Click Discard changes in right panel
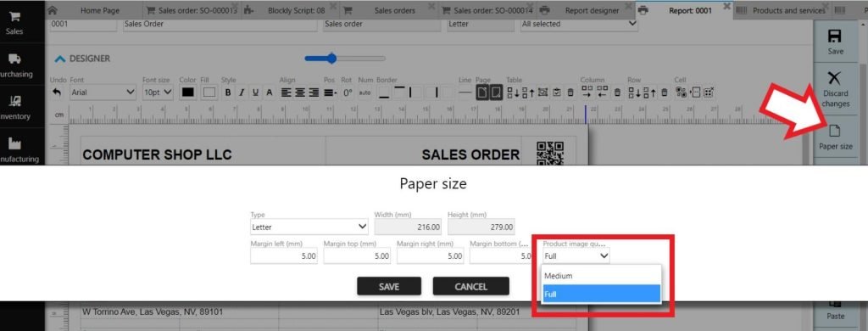The image size is (868, 331). click(x=835, y=89)
